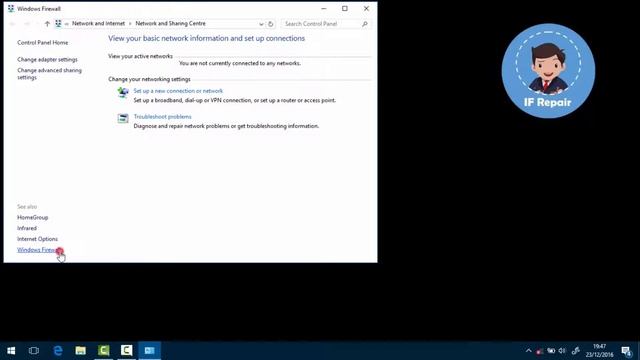This screenshot has width=640, height=360.
Task: Click the Set up a new connection icon
Action: [x=123, y=93]
